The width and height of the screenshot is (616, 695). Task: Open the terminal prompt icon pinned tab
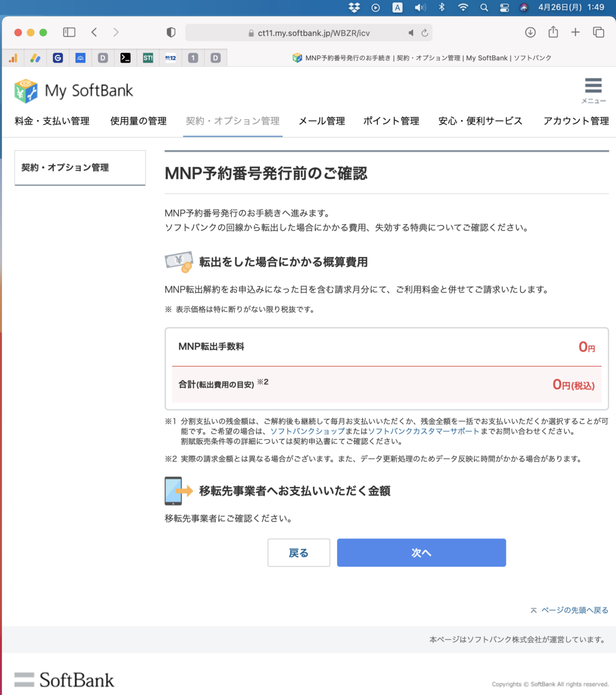point(125,58)
